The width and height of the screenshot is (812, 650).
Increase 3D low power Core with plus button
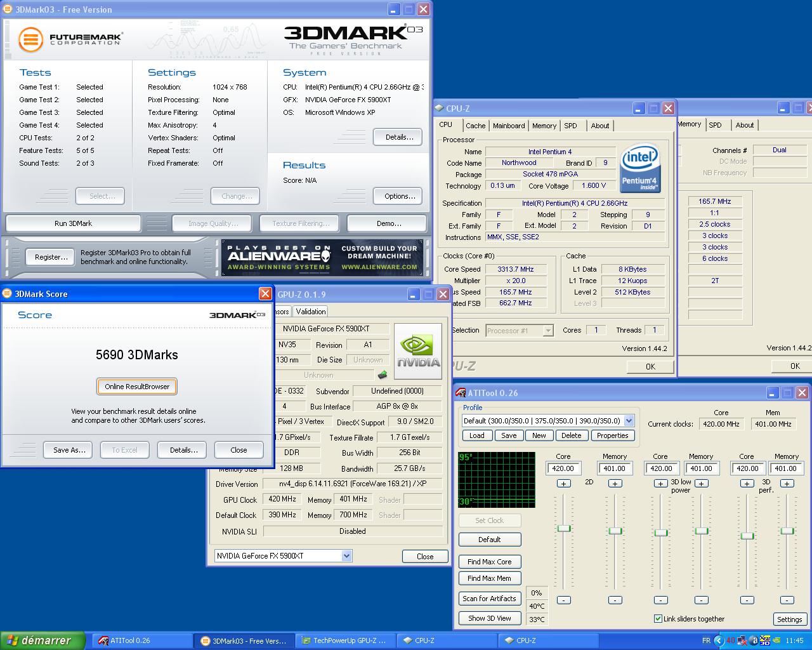pyautogui.click(x=660, y=483)
